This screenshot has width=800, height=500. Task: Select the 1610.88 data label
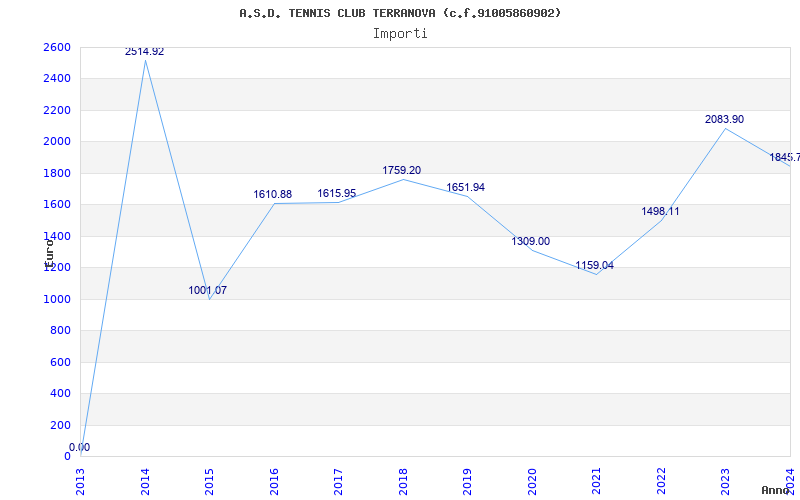click(272, 194)
